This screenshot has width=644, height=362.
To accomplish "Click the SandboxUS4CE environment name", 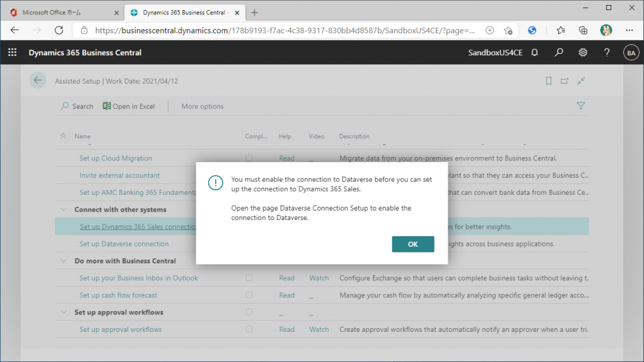I will pyautogui.click(x=496, y=53).
